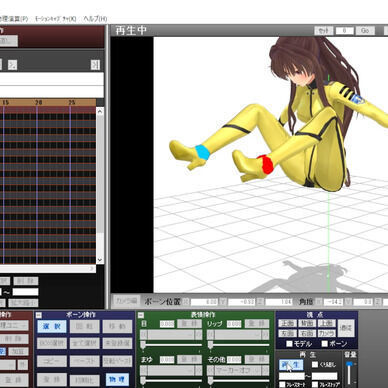The height and width of the screenshot is (388, 388).
Task: Click the コピー button in ボーン操作
Action: [x=52, y=361]
